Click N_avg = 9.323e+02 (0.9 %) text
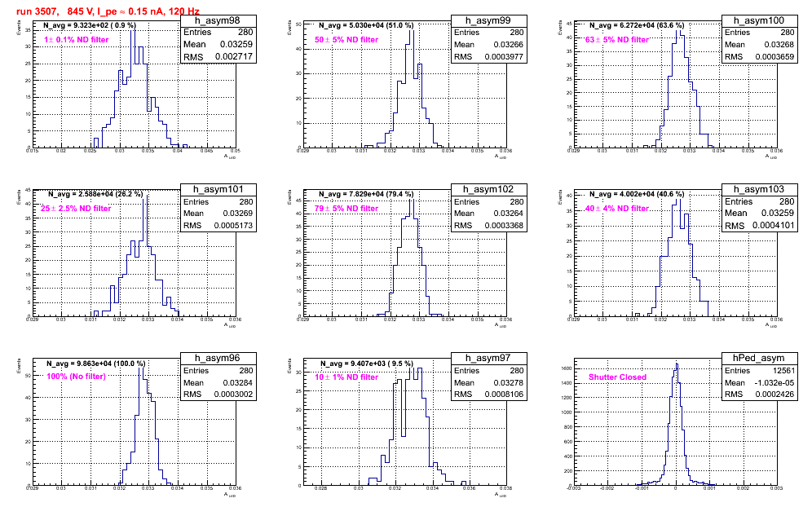 tap(90, 25)
